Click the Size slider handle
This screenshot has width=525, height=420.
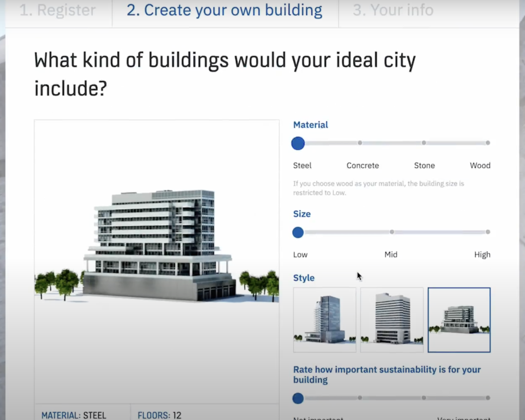[x=297, y=232]
